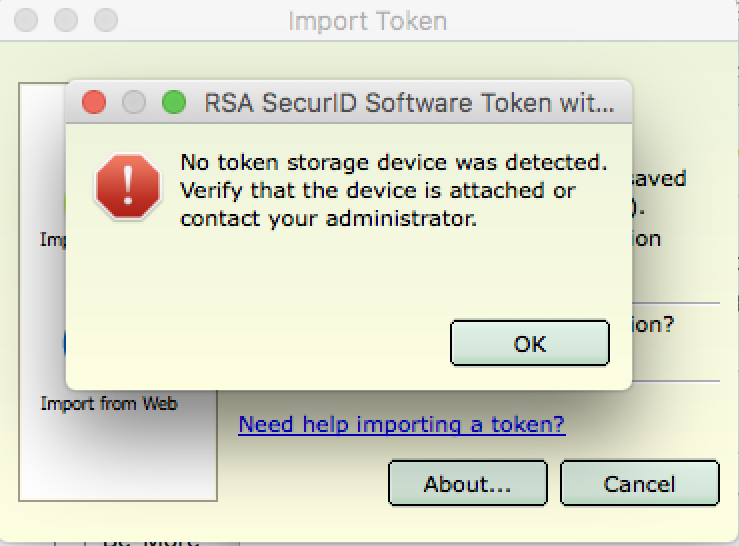Open the 'Need help importing a token?' link
739x546 pixels.
[401, 425]
